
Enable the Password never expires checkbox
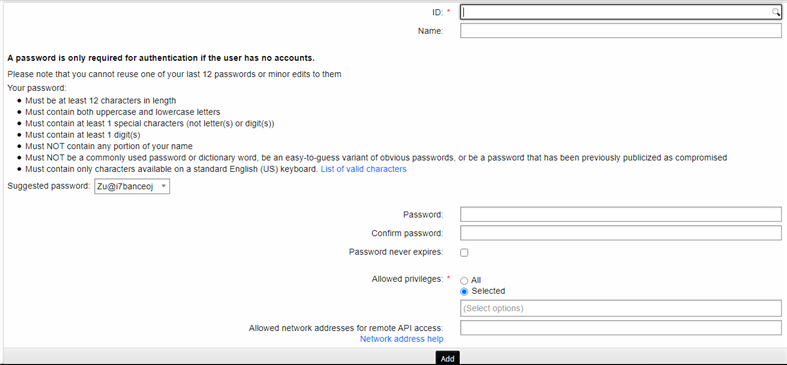coord(464,253)
